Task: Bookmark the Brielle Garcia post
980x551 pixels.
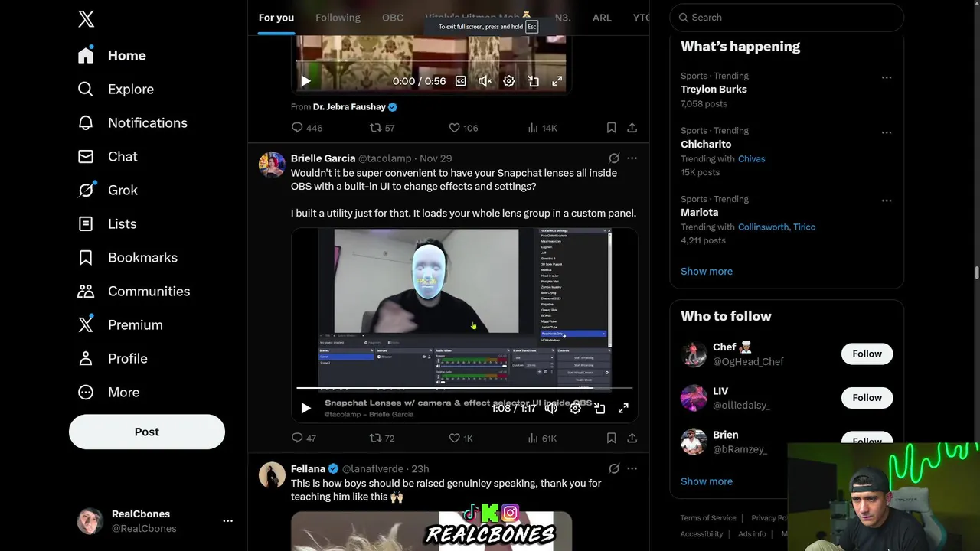Action: click(x=611, y=439)
